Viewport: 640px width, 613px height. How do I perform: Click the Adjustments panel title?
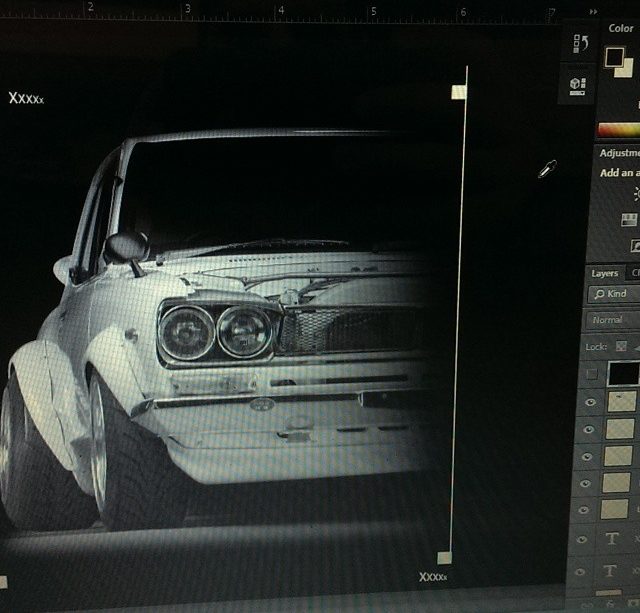click(x=620, y=153)
